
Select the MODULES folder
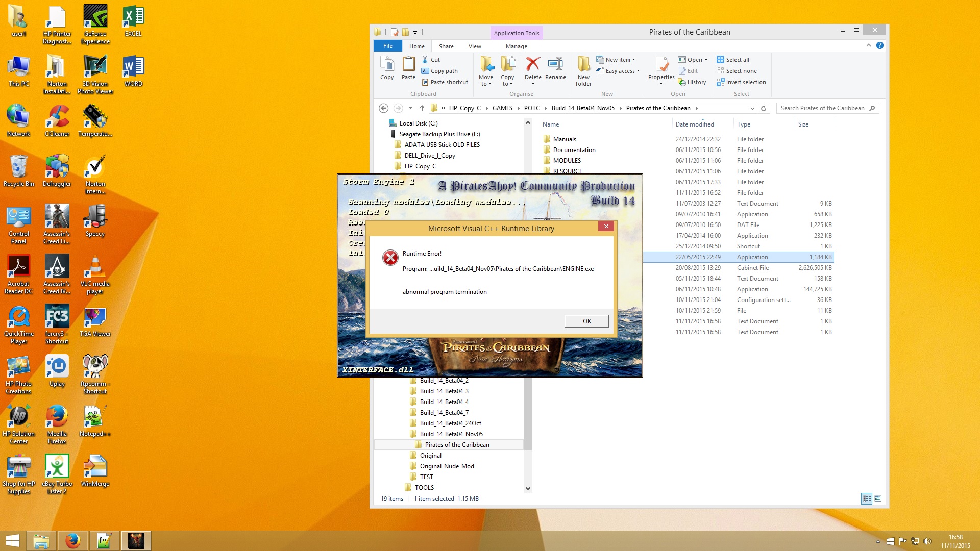(x=567, y=161)
